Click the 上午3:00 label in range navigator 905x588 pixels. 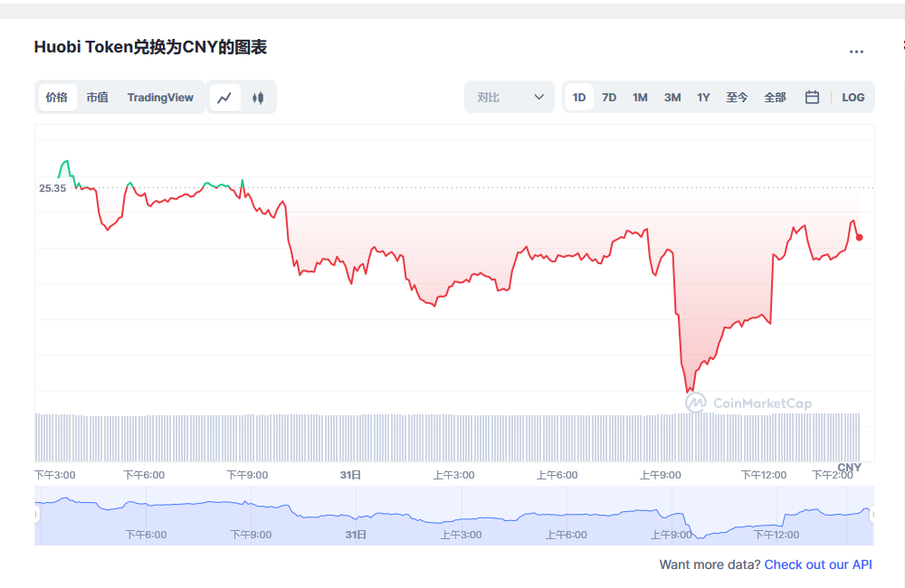462,535
